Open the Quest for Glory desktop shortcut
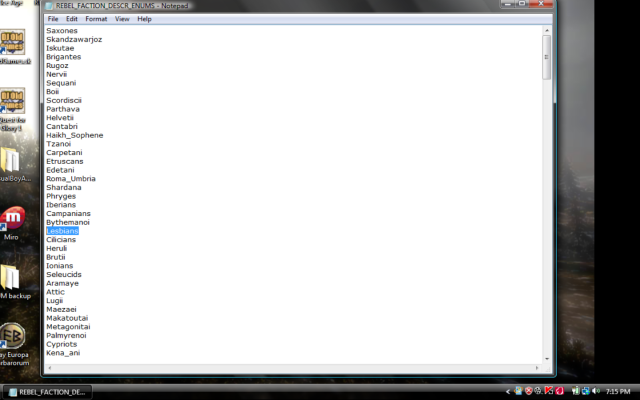The width and height of the screenshot is (640, 400). (x=13, y=109)
